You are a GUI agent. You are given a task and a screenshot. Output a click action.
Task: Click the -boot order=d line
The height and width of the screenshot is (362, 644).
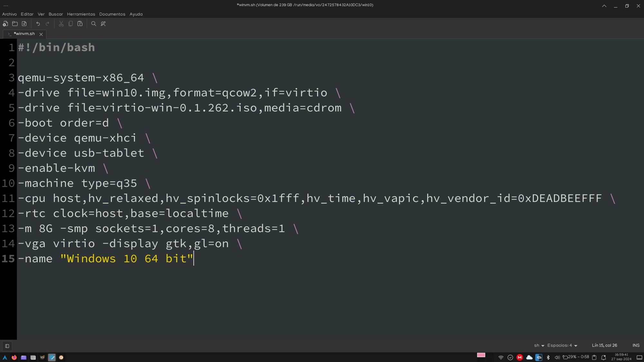tap(70, 123)
